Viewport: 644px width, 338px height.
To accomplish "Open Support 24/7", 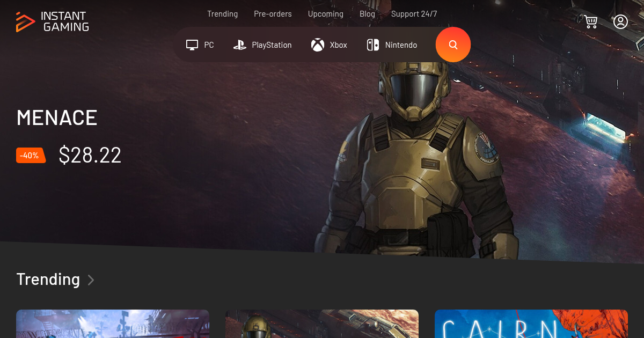I will tap(414, 13).
